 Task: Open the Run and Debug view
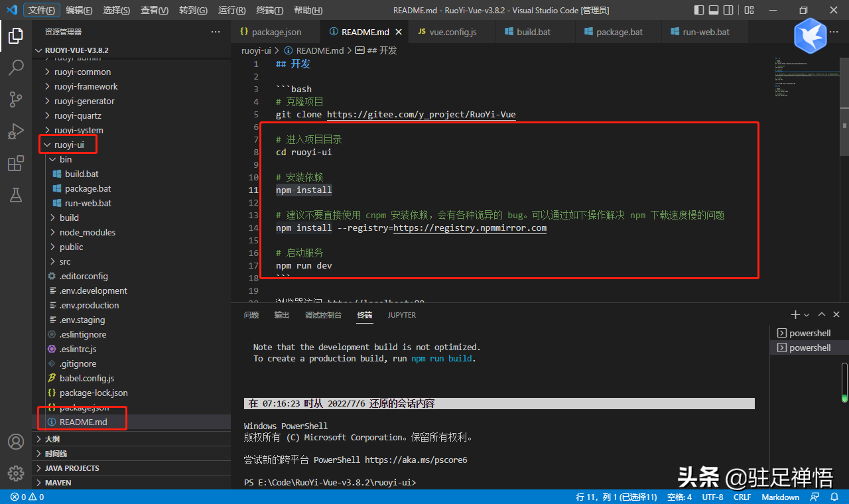[x=16, y=131]
